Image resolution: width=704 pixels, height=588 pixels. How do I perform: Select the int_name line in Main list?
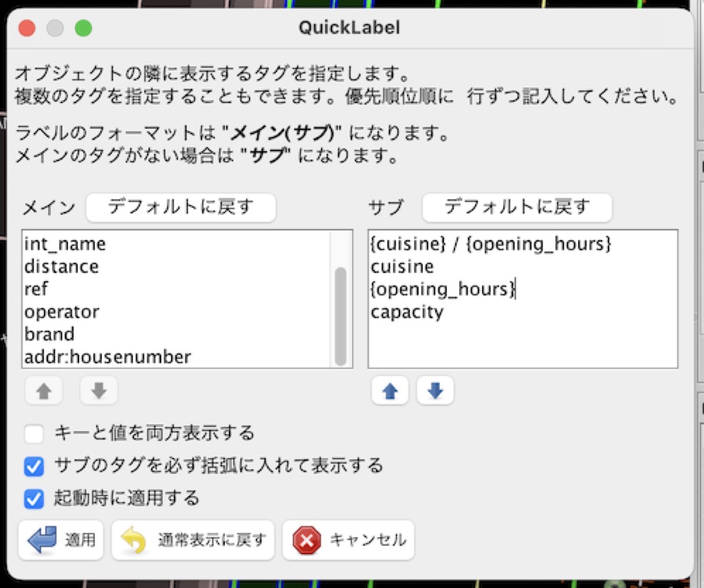pos(65,244)
